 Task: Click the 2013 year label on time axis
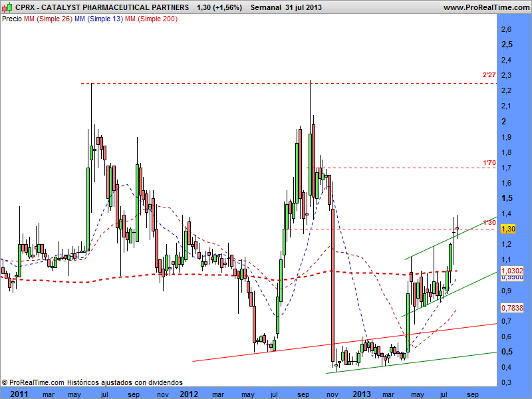pyautogui.click(x=362, y=394)
